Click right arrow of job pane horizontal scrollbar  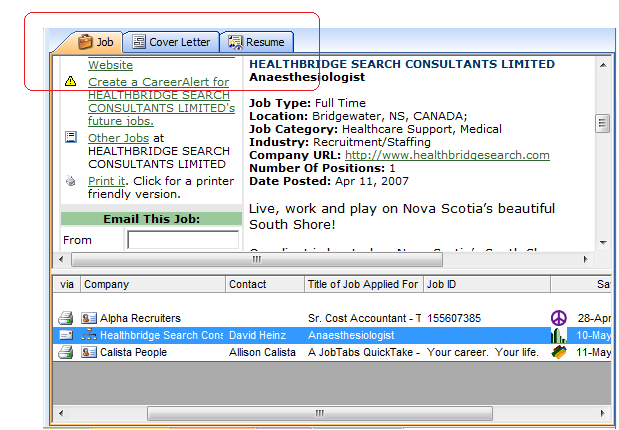585,259
